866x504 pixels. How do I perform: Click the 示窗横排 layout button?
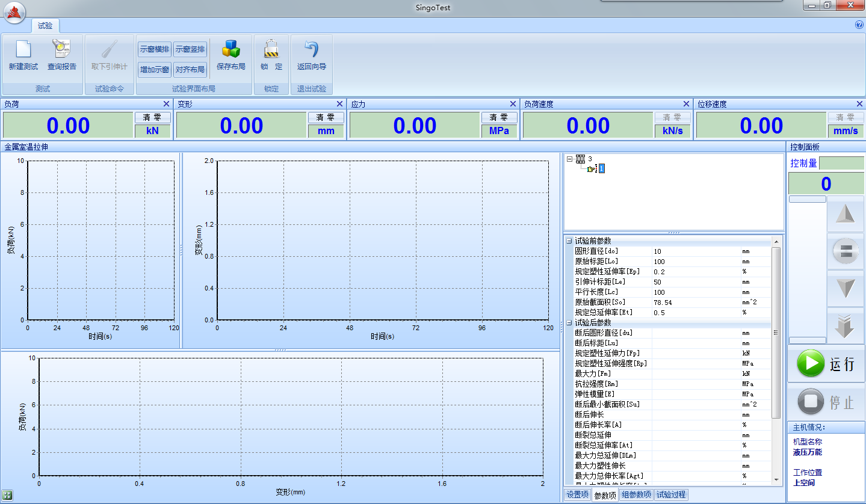[x=155, y=49]
